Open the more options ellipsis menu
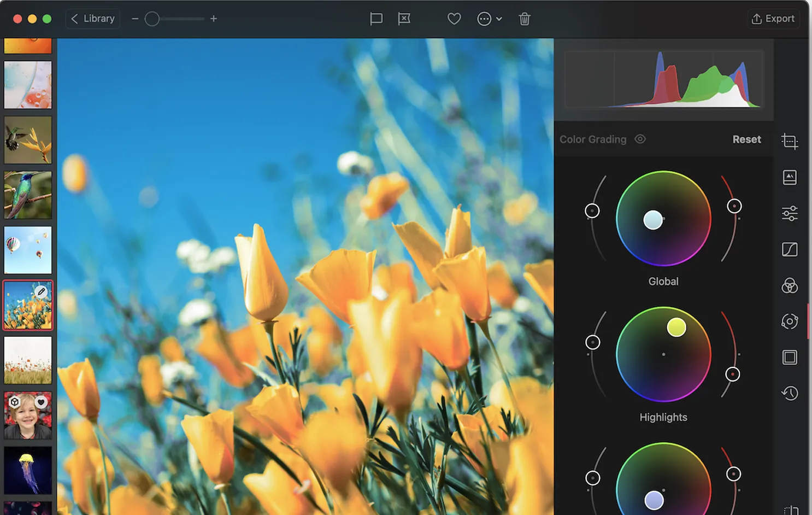Viewport: 812px width, 515px height. (x=489, y=19)
